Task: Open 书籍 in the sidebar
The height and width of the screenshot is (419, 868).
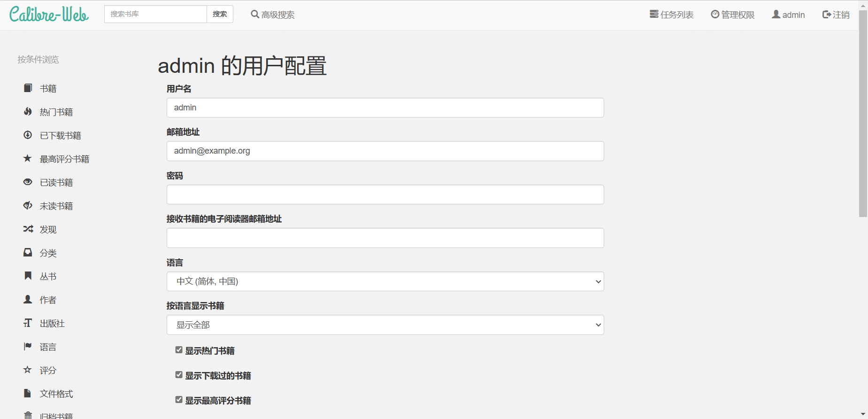Action: point(48,88)
